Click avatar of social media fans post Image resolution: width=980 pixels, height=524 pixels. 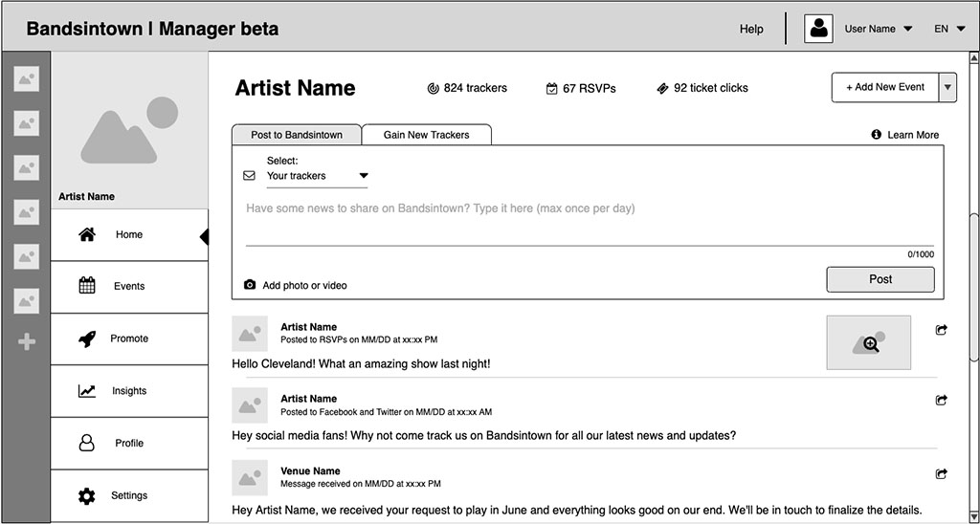click(250, 405)
